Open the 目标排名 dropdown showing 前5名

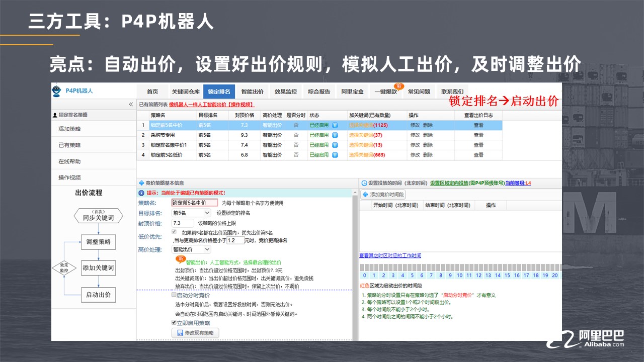click(x=191, y=213)
